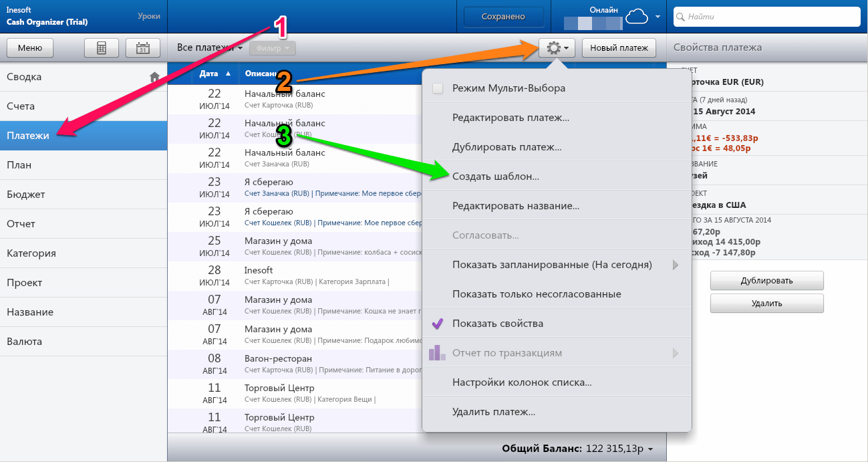
Task: Click the Найти search field
Action: point(766,17)
